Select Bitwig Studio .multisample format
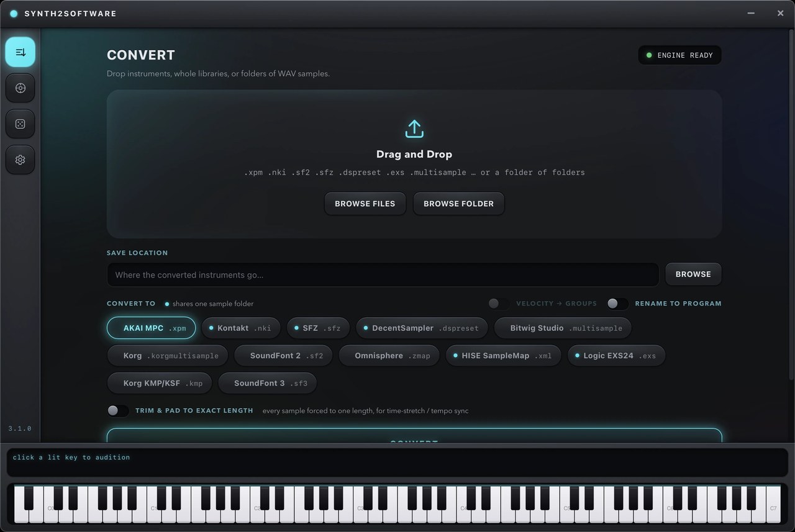This screenshot has height=532, width=795. point(563,328)
